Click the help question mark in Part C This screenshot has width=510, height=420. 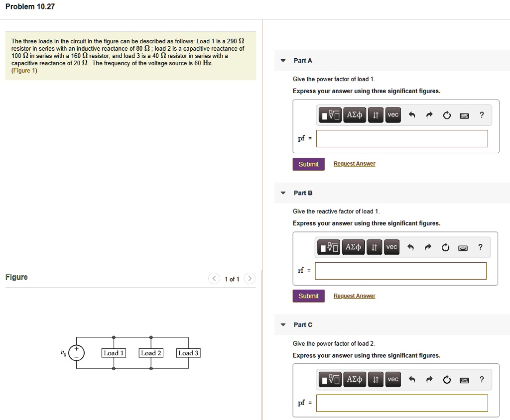(x=481, y=379)
